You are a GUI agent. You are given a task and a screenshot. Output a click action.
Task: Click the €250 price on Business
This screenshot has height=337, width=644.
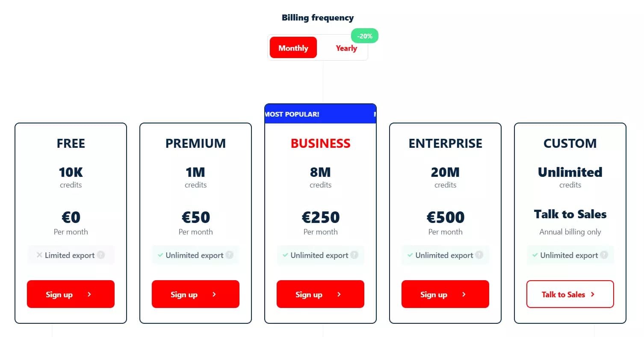(x=320, y=217)
